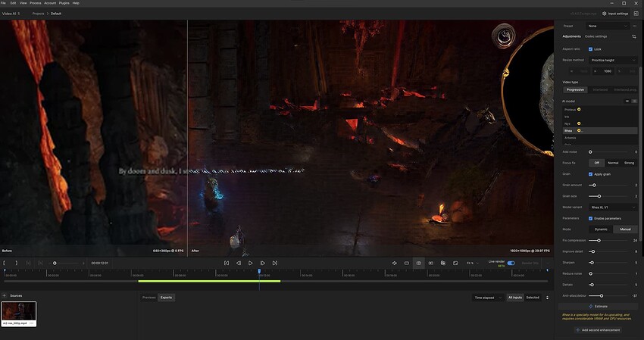Switch to the Codec settings tab
Screen dimensions: 644x340
596,36
